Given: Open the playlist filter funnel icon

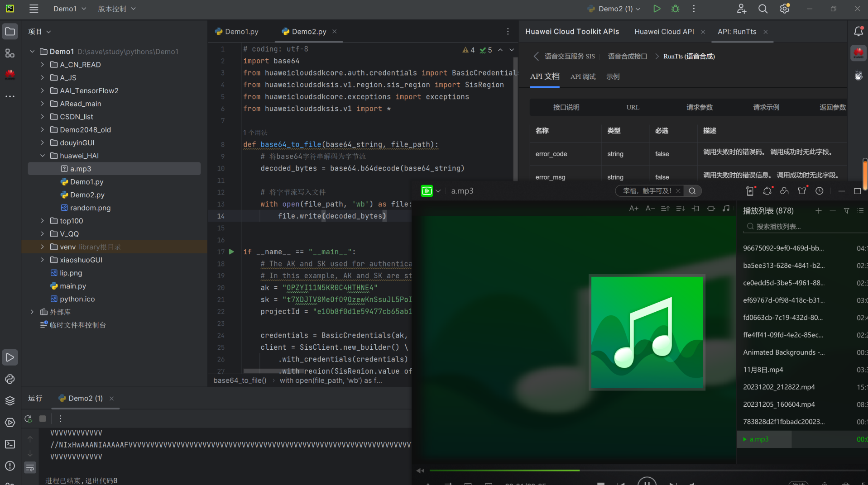Looking at the screenshot, I should point(846,211).
